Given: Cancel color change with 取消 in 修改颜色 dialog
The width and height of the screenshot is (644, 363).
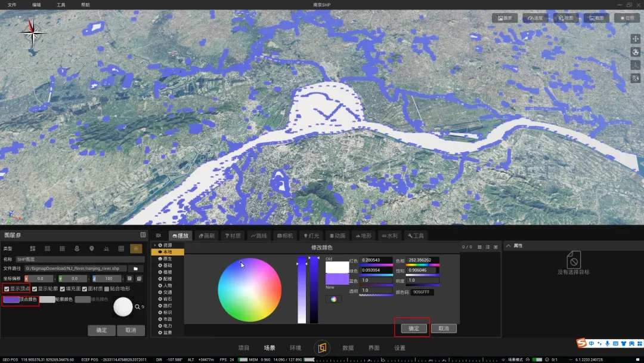Looking at the screenshot, I should pyautogui.click(x=444, y=328).
